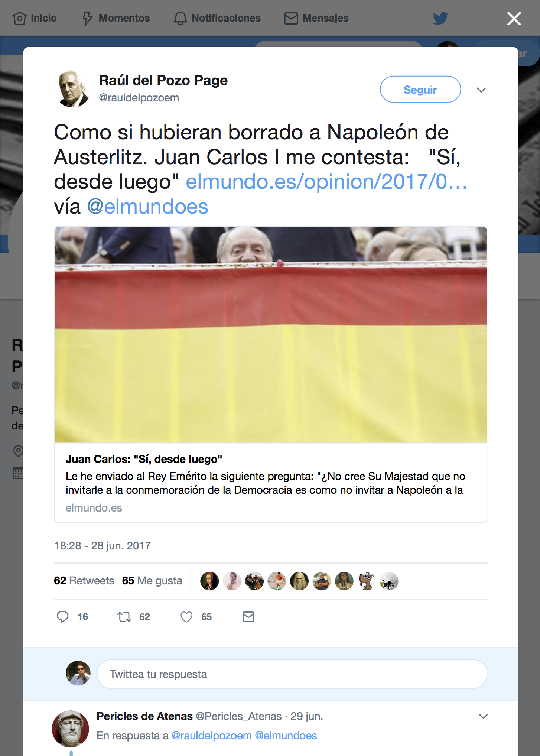Viewport: 540px width, 756px height.
Task: Open the Juan Carlos article card image
Action: (271, 334)
